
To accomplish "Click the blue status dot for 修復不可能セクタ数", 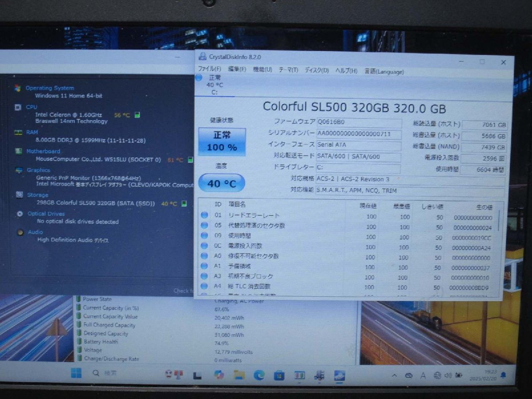I will coord(204,256).
